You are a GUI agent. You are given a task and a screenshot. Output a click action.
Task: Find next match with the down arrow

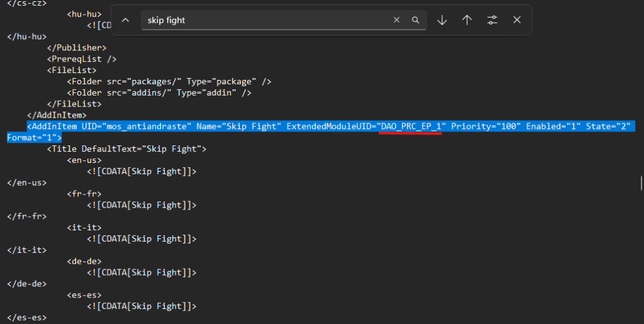tap(442, 20)
